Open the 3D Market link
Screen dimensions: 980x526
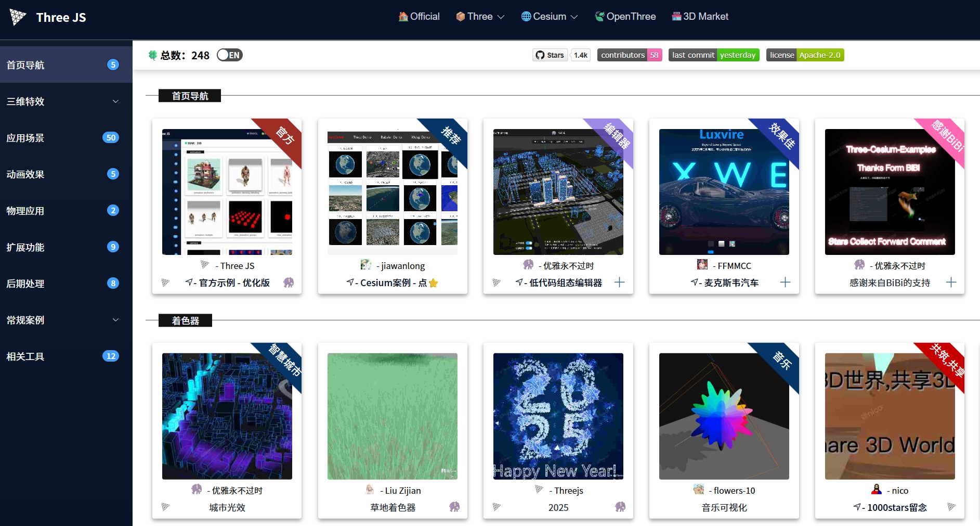(700, 17)
